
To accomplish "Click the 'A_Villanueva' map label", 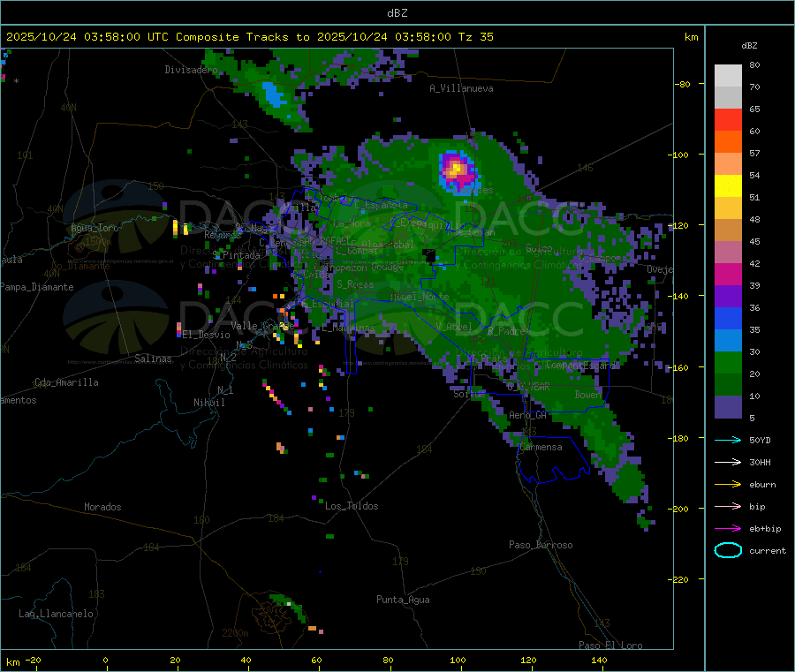I will click(x=461, y=88).
